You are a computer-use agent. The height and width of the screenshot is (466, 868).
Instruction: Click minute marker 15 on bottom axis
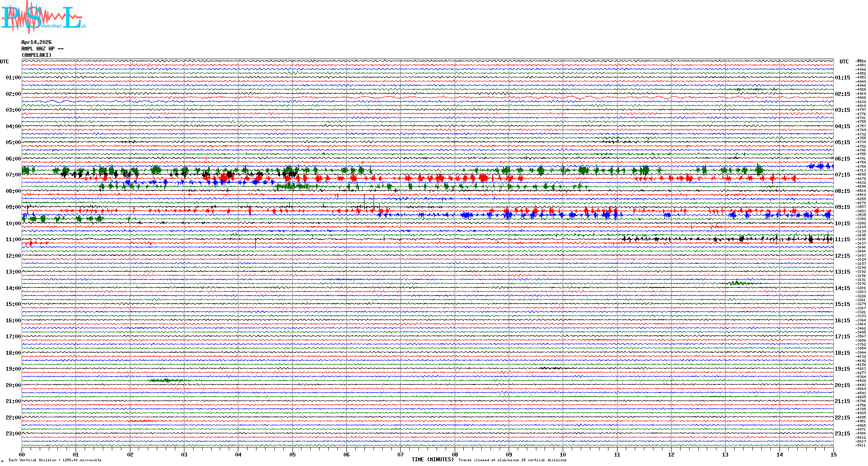click(x=833, y=454)
